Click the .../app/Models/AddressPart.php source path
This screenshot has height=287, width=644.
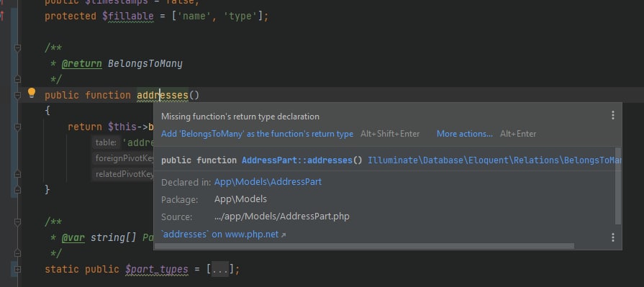coord(282,217)
